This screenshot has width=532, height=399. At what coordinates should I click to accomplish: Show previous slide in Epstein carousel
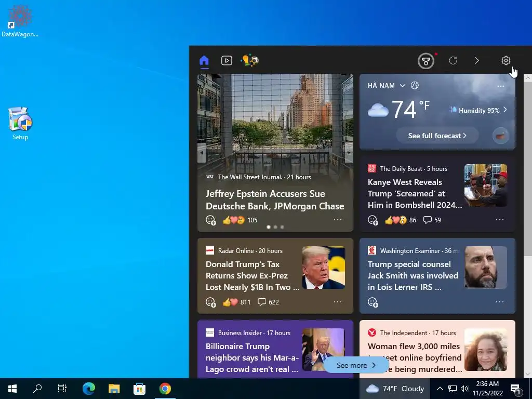click(x=202, y=152)
